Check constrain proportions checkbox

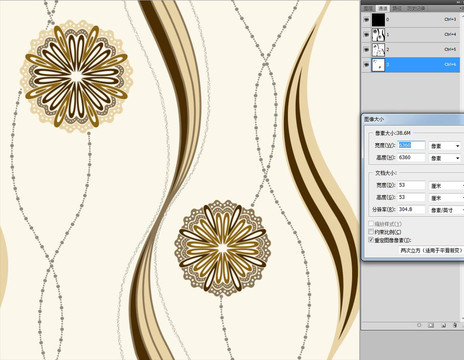[371, 232]
